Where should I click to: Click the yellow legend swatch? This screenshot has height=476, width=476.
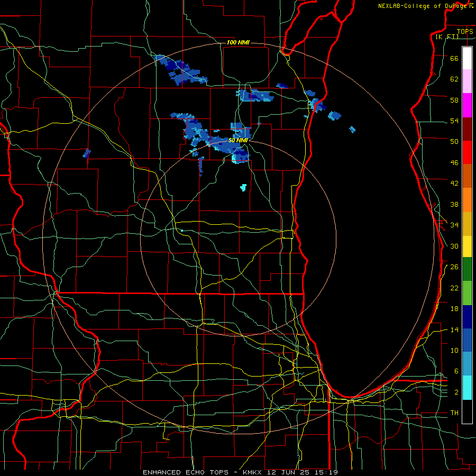(467, 246)
